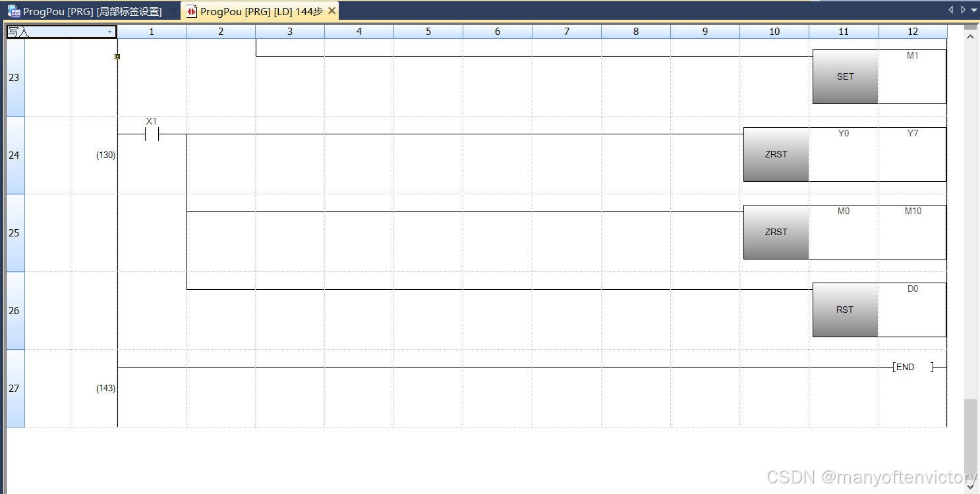Image resolution: width=980 pixels, height=494 pixels.
Task: Click the small yellow marker at row 23
Action: (x=117, y=57)
